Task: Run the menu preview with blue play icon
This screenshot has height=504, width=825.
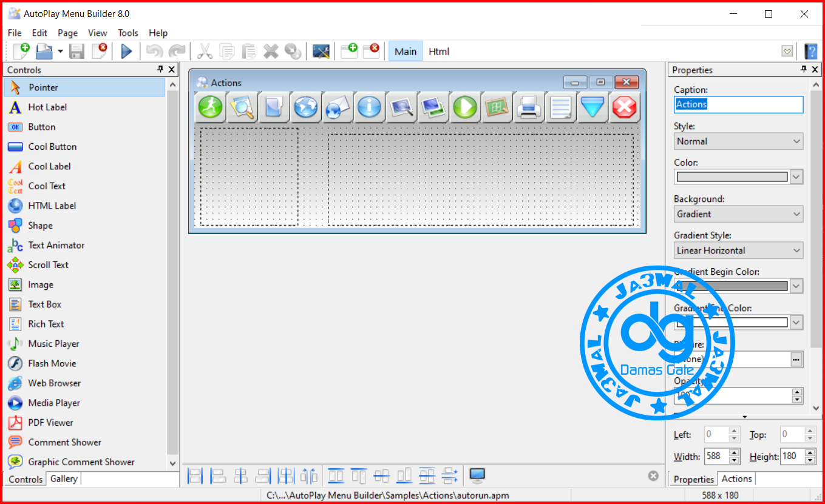Action: 126,51
